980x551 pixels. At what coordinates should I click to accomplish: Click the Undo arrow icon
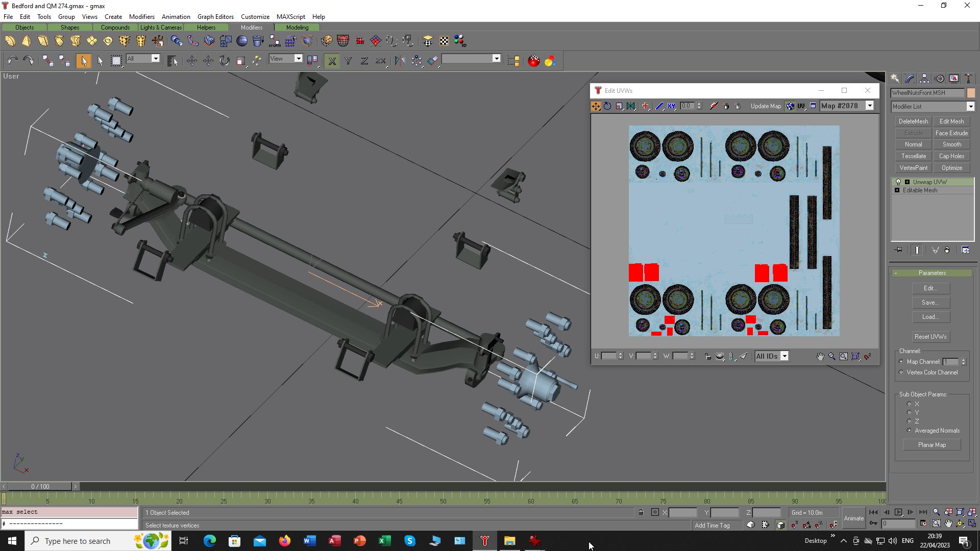pyautogui.click(x=12, y=61)
